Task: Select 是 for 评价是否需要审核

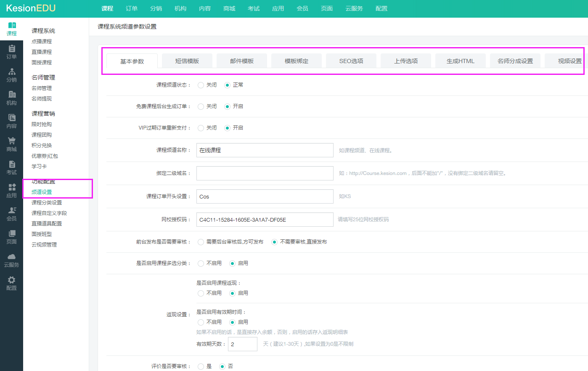Action: [201, 366]
